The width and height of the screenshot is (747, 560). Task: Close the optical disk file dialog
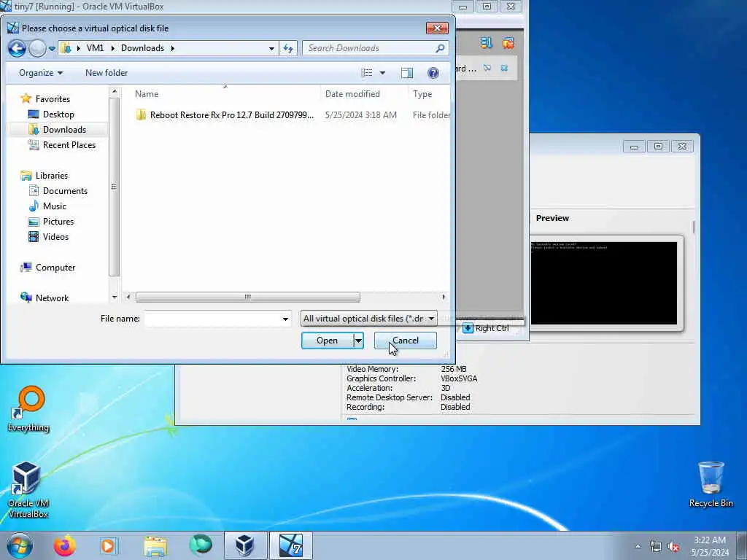pos(437,28)
